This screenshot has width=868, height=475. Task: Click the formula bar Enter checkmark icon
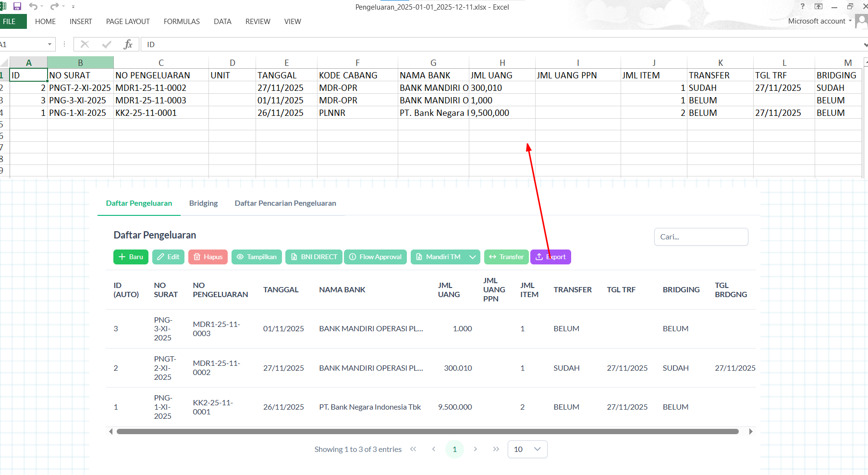tap(107, 44)
